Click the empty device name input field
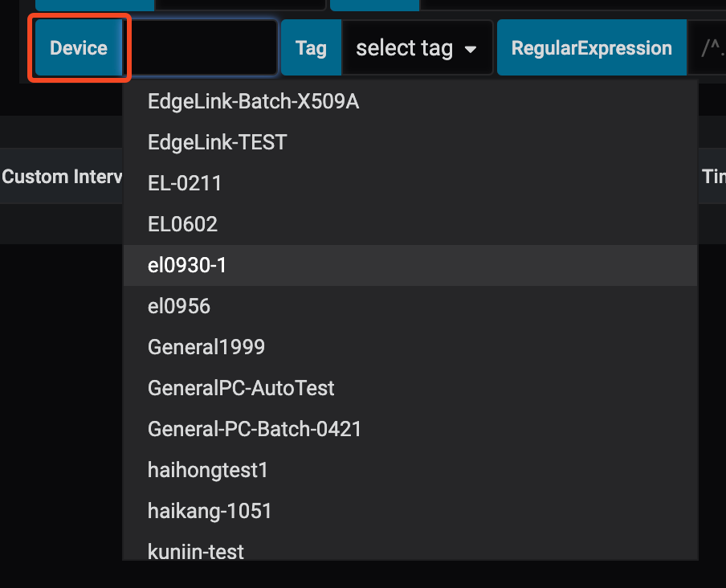The height and width of the screenshot is (588, 726). click(204, 47)
